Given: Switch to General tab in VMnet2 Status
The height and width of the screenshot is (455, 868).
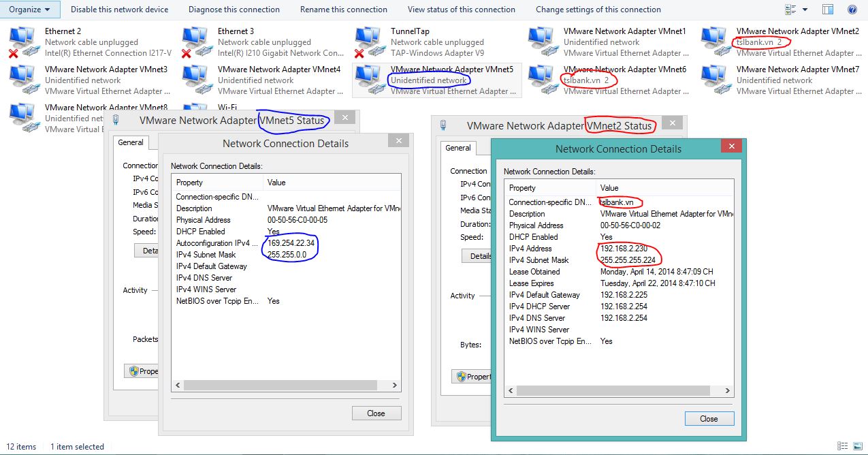Looking at the screenshot, I should coord(457,148).
